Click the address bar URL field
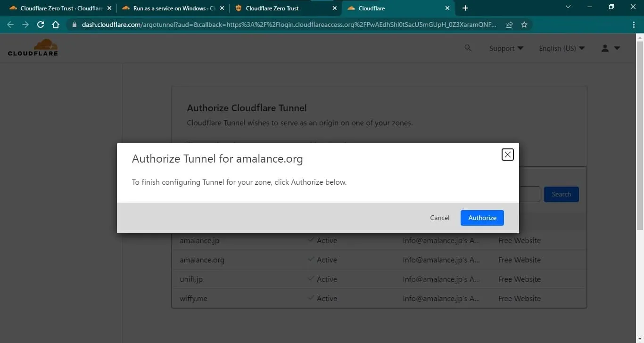Image resolution: width=644 pixels, height=343 pixels. click(x=288, y=25)
